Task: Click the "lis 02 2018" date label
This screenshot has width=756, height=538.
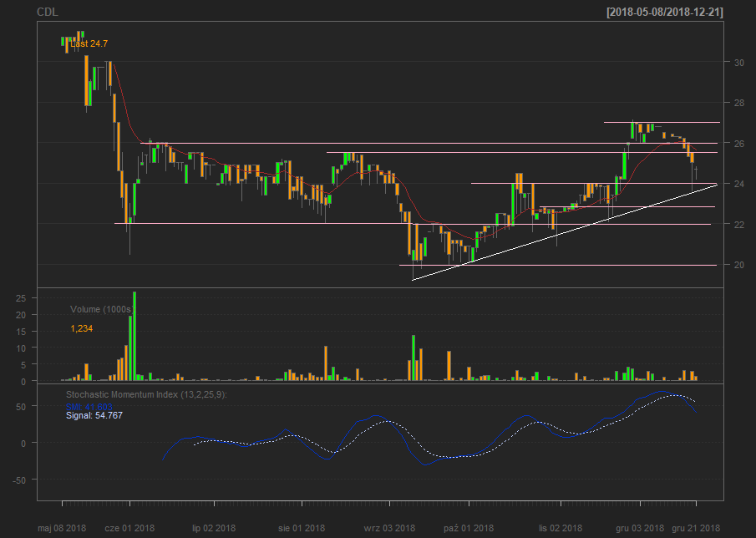Action: [561, 528]
